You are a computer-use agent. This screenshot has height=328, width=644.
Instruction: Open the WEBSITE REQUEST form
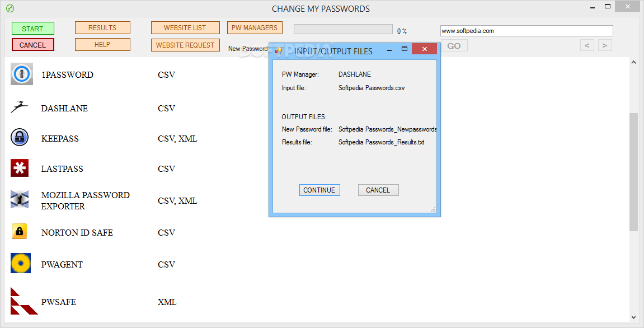pyautogui.click(x=185, y=45)
